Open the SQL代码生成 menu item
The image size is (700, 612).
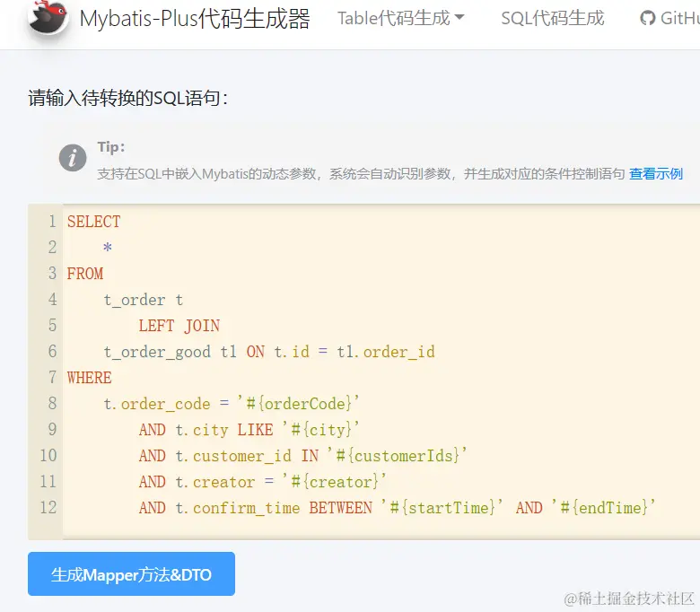pos(552,18)
